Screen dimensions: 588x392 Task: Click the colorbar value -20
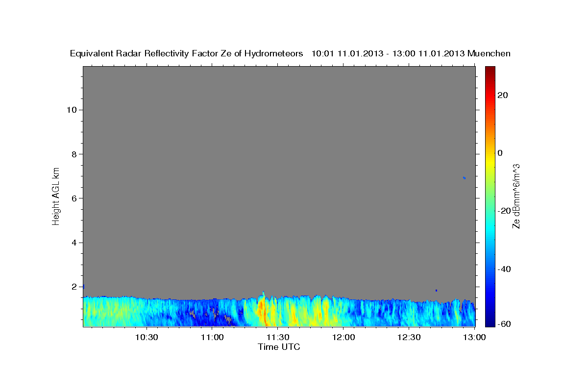(505, 211)
